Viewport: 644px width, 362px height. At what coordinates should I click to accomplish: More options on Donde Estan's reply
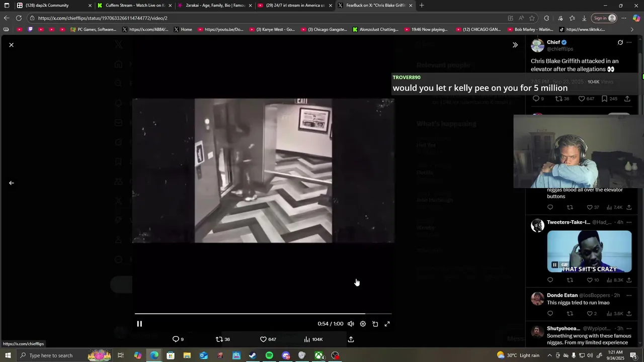coord(629,295)
